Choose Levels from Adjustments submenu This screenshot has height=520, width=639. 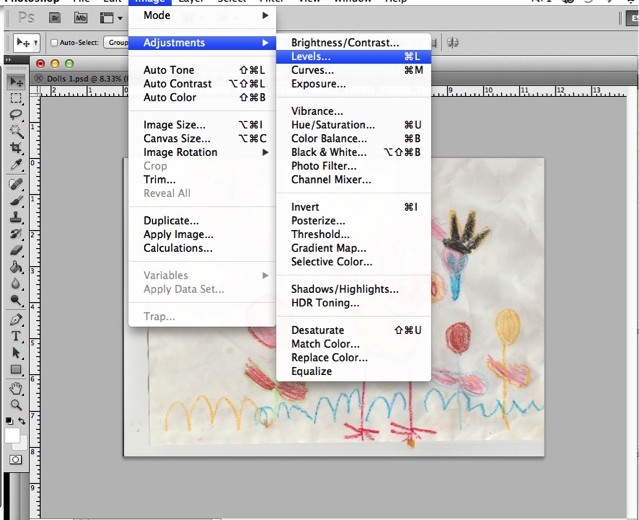click(x=353, y=56)
